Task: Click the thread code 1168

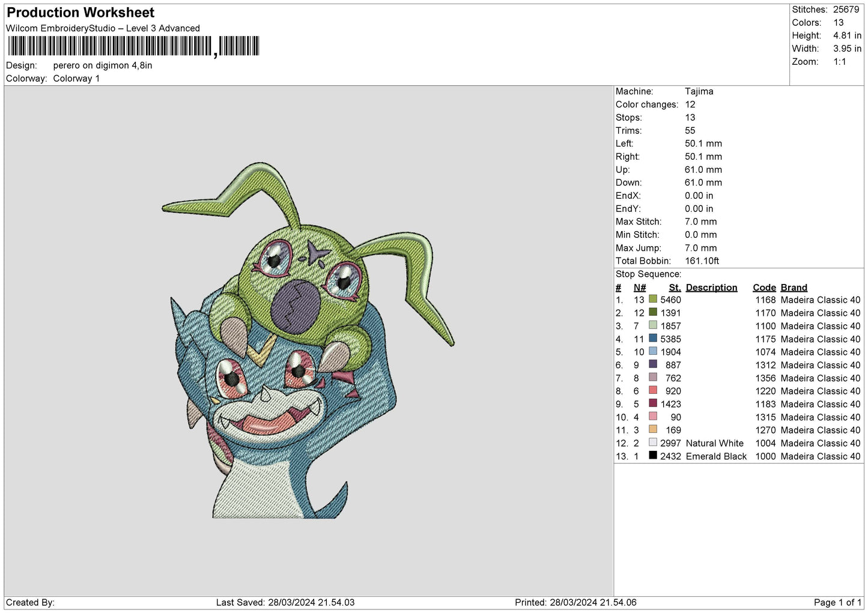Action: point(765,300)
